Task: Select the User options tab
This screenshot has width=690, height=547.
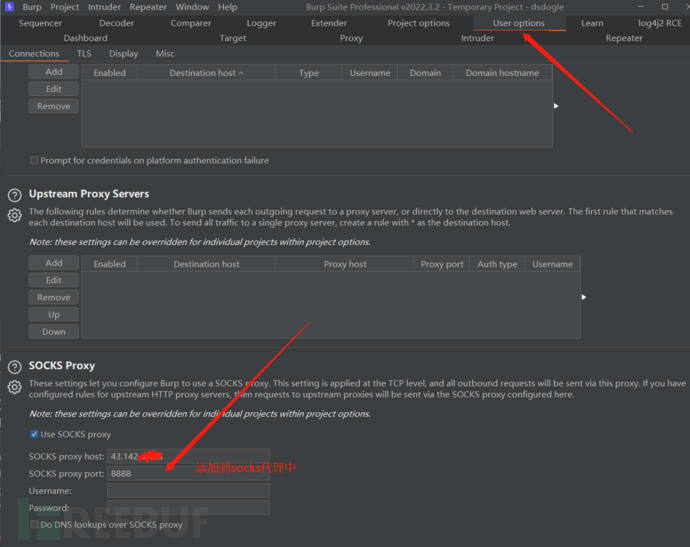Action: pyautogui.click(x=519, y=23)
